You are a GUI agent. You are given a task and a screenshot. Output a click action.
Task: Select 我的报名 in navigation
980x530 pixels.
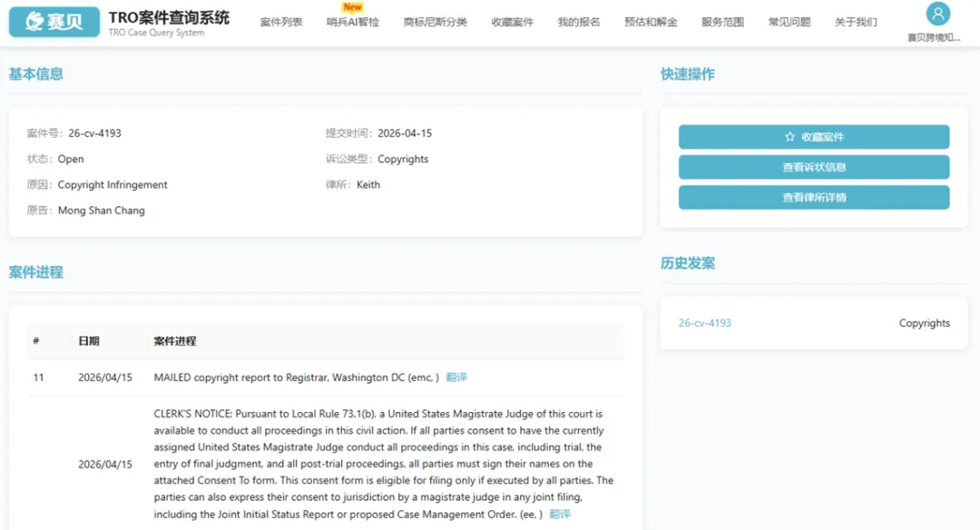(x=579, y=22)
